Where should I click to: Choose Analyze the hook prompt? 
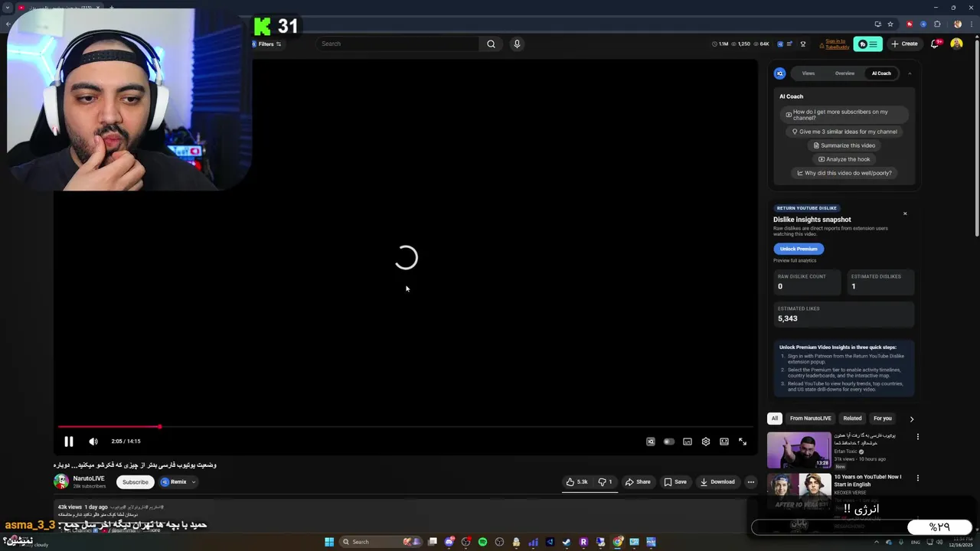tap(844, 159)
